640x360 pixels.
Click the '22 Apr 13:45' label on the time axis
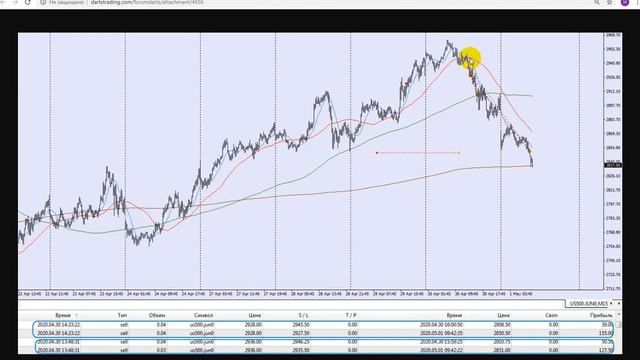coord(30,294)
